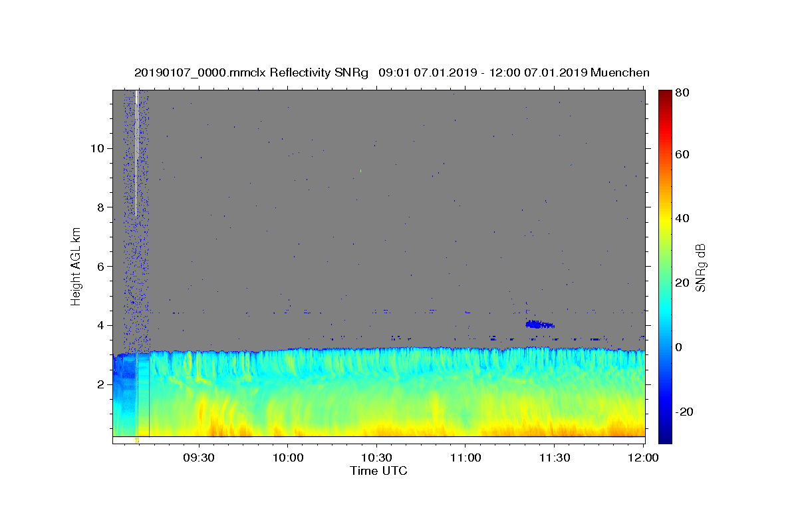The height and width of the screenshot is (532, 798).
Task: Click the 12:00 time tick label
Action: click(x=643, y=458)
